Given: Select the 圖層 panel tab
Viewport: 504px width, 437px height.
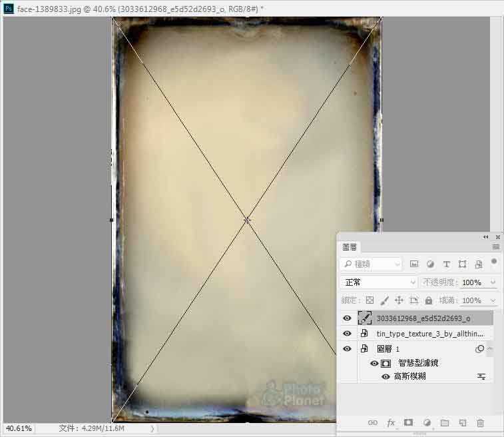Looking at the screenshot, I should pyautogui.click(x=350, y=247).
